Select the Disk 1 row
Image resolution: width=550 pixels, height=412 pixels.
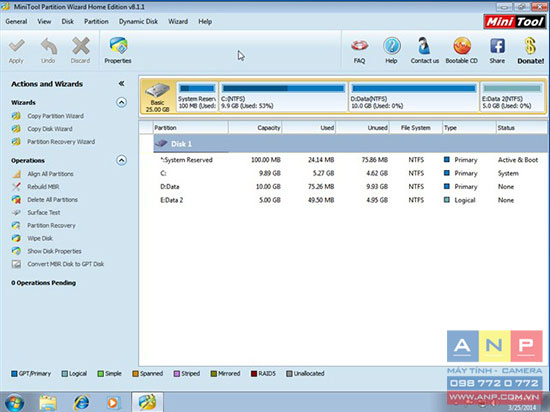tap(350, 144)
